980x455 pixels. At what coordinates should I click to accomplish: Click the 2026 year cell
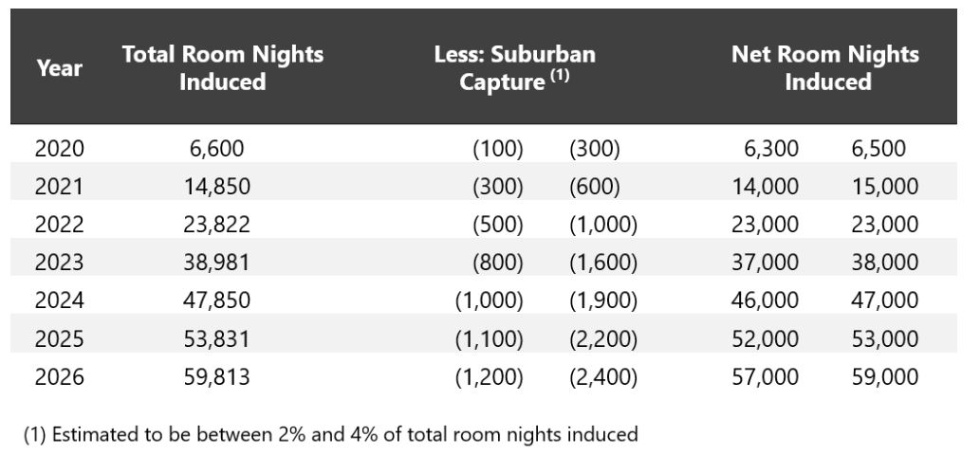click(59, 377)
